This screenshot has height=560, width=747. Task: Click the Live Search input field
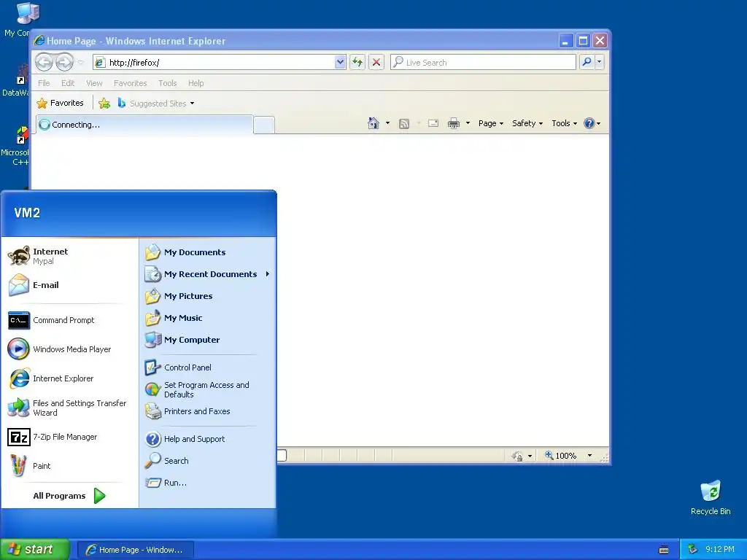point(483,63)
